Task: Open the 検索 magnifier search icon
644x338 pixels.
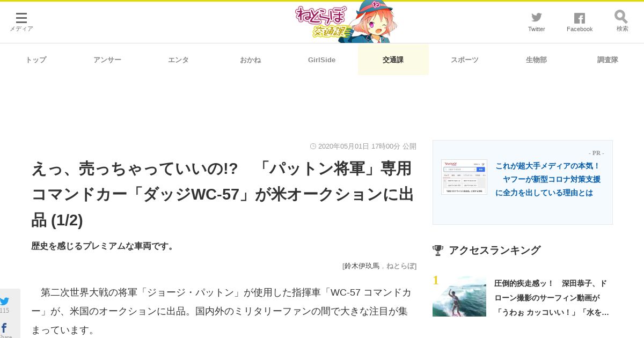Action: tap(622, 21)
